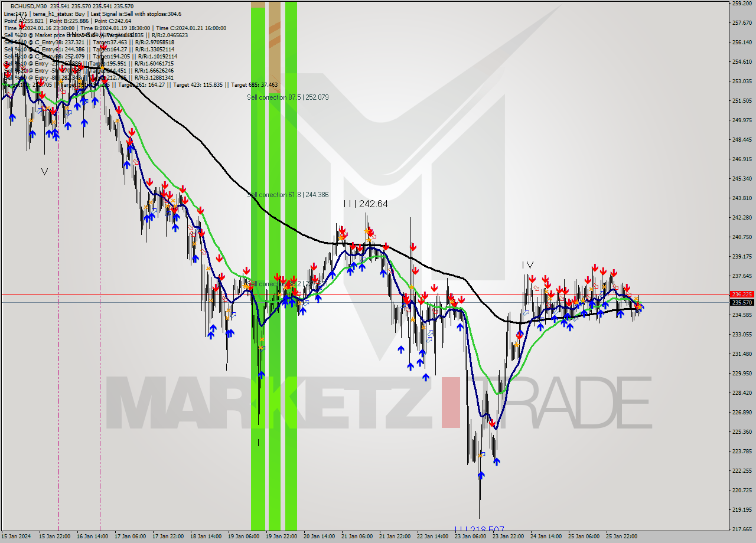The width and height of the screenshot is (756, 543).
Task: Click the 242.280 price axis label
Action: pyautogui.click(x=742, y=218)
